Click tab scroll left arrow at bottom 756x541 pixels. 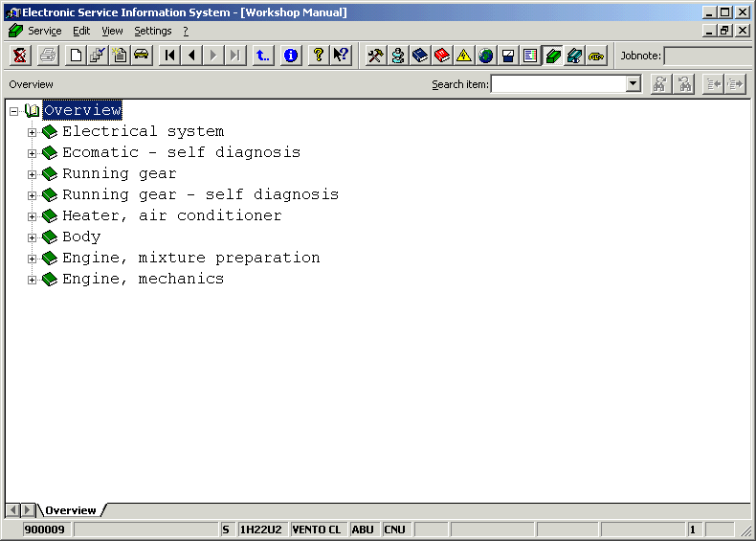13,509
